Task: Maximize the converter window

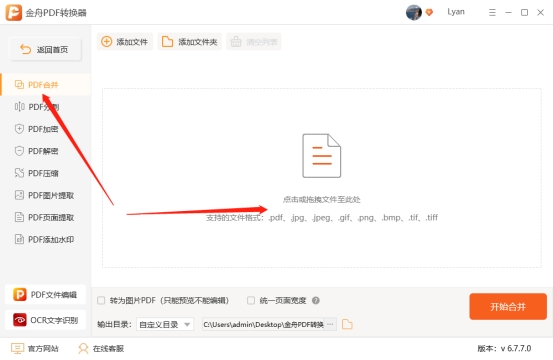Action: pyautogui.click(x=524, y=13)
